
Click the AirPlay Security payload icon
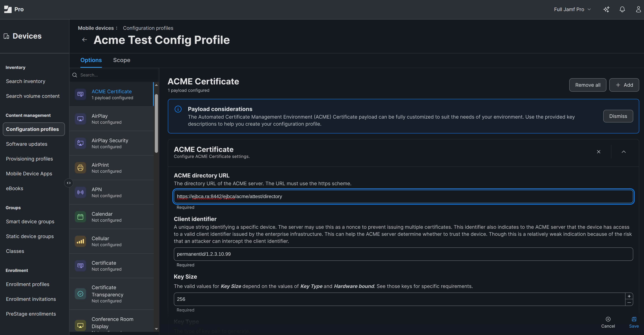click(x=80, y=143)
